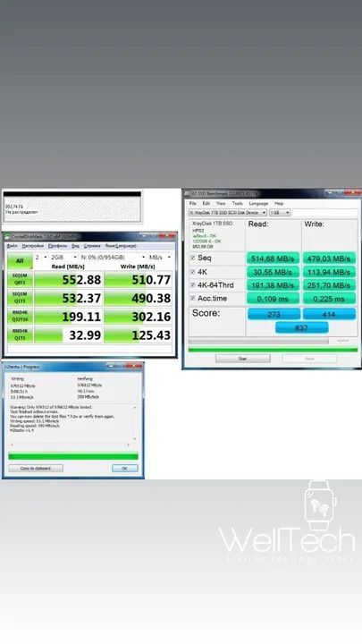Click the AS SSD Benchmark title bar icon
Screen dimensions: 362x644
tap(188, 193)
